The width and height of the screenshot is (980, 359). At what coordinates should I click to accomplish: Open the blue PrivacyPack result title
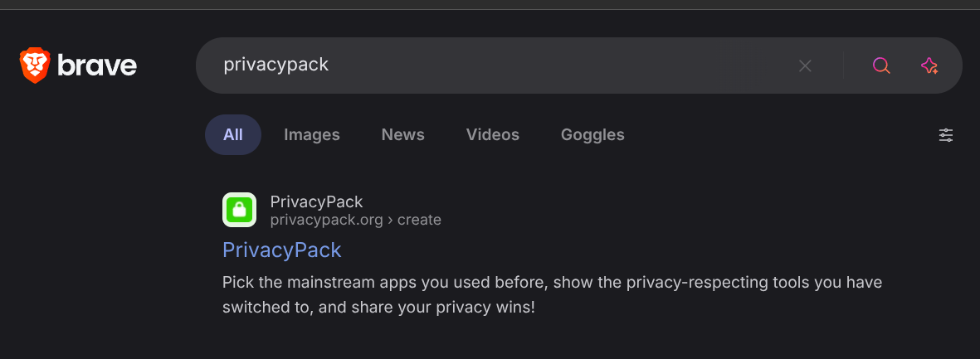click(282, 250)
